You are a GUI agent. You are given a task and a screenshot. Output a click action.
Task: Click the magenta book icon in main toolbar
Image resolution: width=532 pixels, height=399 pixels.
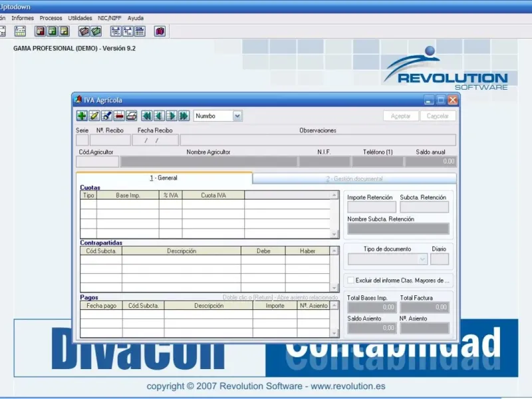click(x=160, y=31)
